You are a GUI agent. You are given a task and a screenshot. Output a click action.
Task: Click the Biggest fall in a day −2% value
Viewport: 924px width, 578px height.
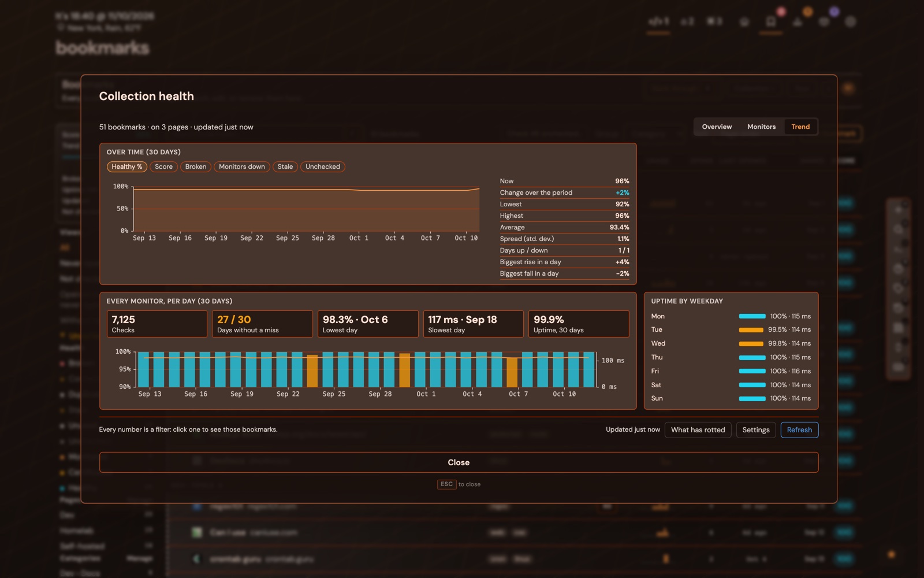tap(623, 273)
